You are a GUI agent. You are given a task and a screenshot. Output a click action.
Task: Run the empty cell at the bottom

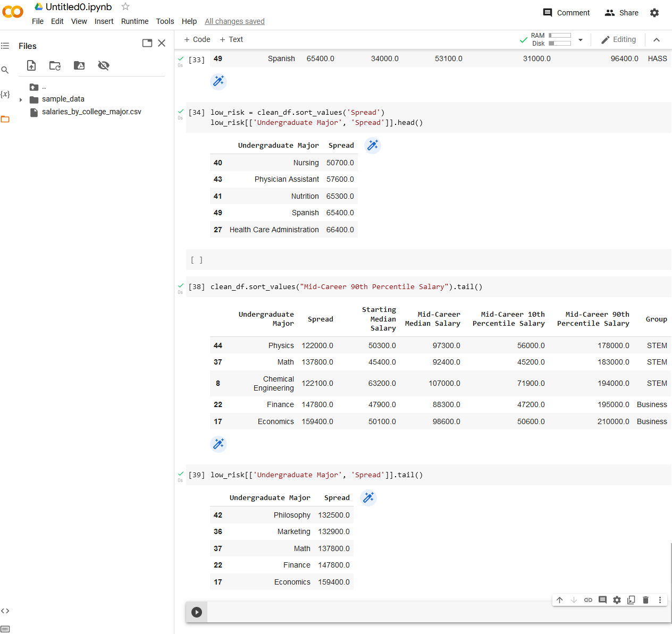(x=197, y=612)
